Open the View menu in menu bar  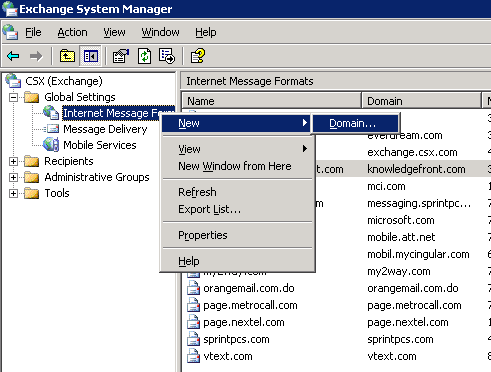tap(114, 32)
